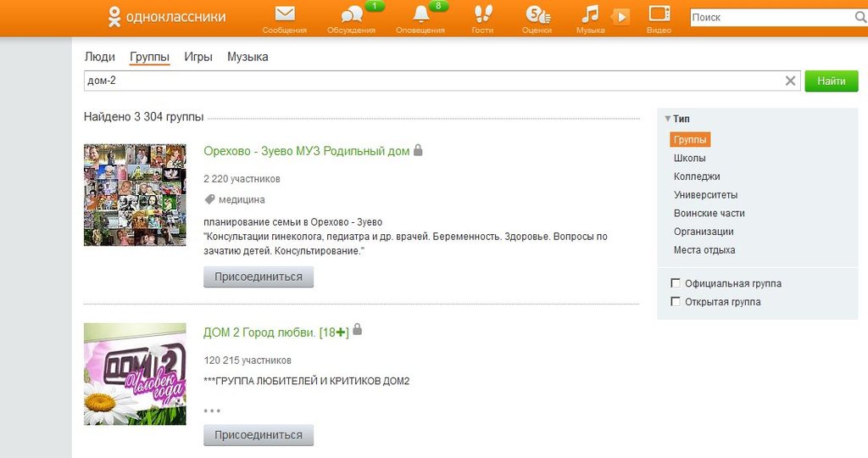
Task: Open Видео video icon
Action: [x=659, y=14]
